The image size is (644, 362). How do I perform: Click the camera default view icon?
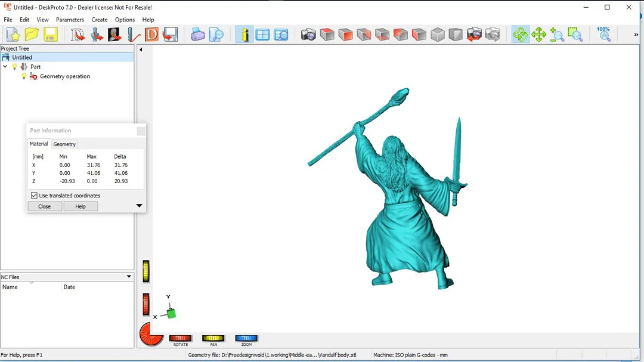(x=308, y=35)
